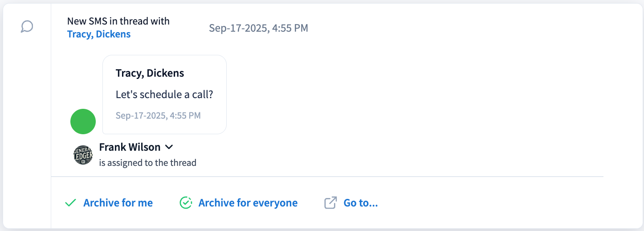Open the blue Tracy, Dickens thread link
This screenshot has height=231, width=644.
tap(99, 34)
